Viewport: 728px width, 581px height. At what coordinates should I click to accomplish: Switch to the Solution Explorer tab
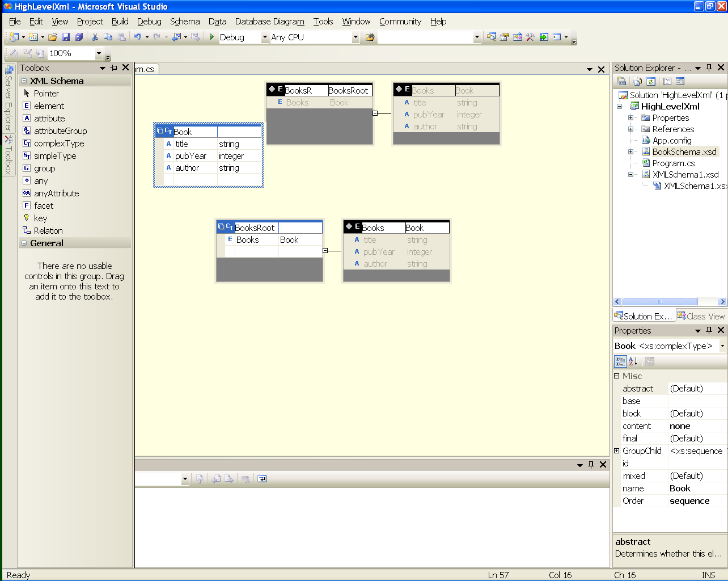click(644, 316)
